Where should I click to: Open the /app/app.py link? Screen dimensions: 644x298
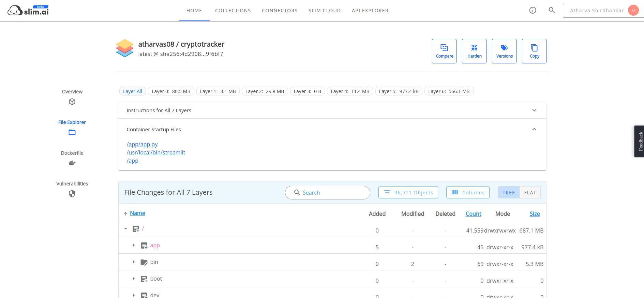[142, 145]
